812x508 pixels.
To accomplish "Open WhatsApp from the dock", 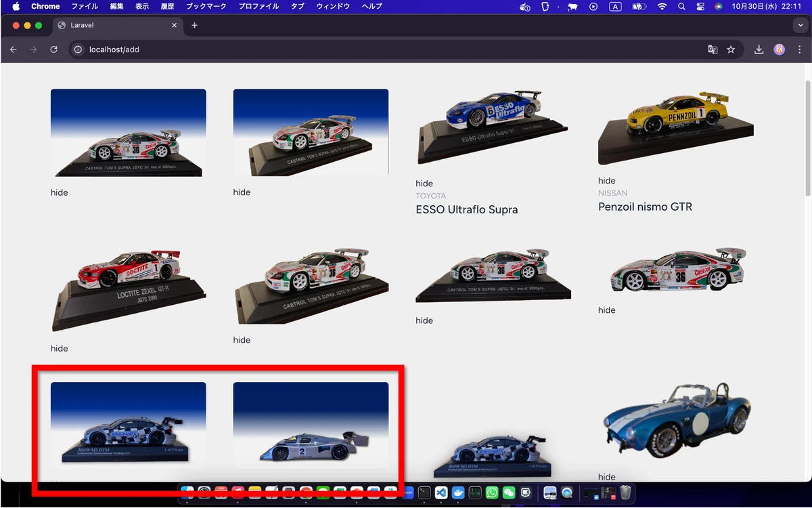I will 492,493.
